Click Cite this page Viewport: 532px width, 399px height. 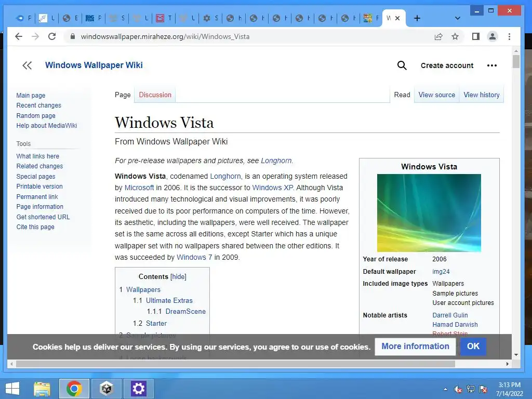35,227
